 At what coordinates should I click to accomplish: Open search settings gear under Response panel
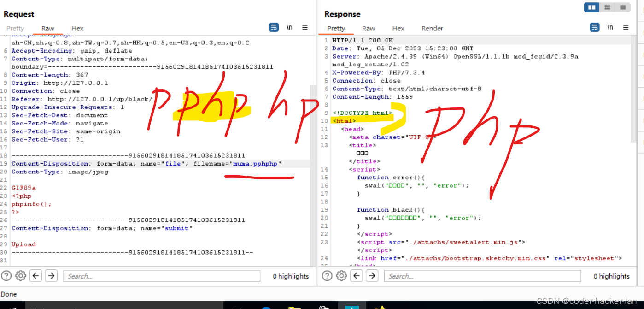point(341,276)
